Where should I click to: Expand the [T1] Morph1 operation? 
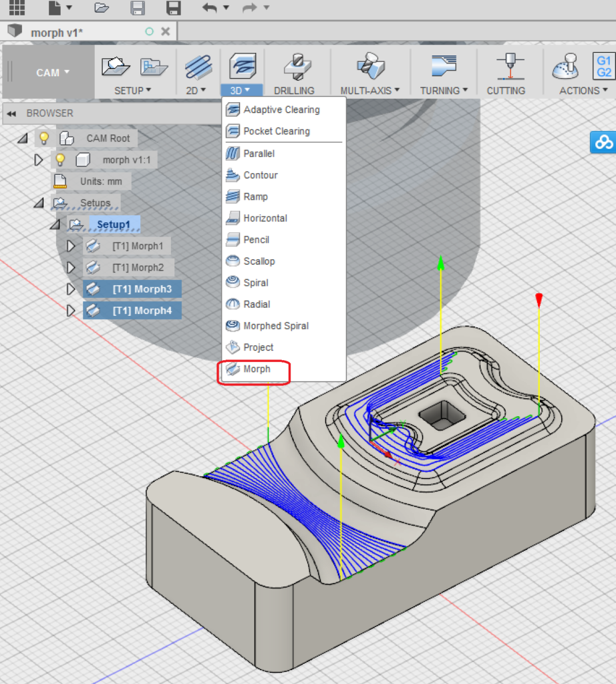[71, 246]
